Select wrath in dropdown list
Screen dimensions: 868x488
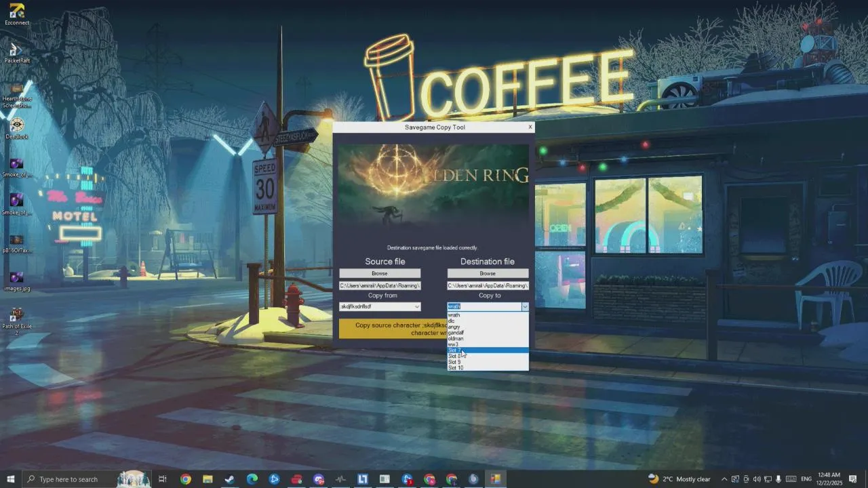click(x=488, y=315)
